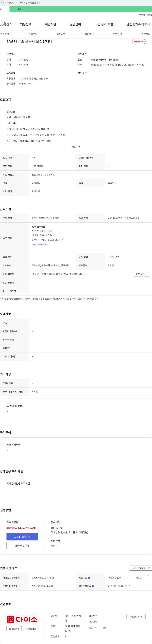The height and width of the screenshot is (644, 152).
Task: Select registration date 2025.05.12 17:56:26
Action: 43,578
